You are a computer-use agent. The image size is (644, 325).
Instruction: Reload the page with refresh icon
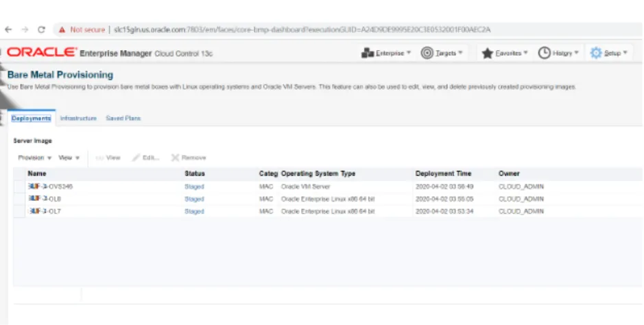tap(41, 29)
